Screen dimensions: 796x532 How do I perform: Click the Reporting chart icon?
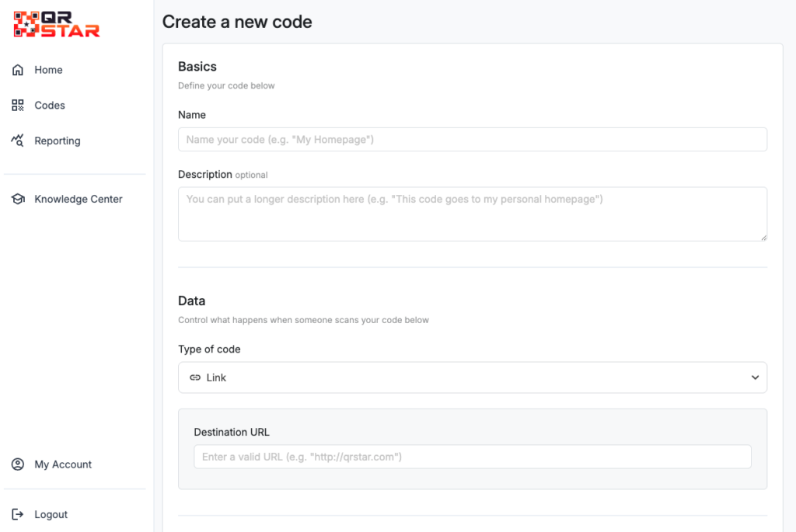[18, 141]
